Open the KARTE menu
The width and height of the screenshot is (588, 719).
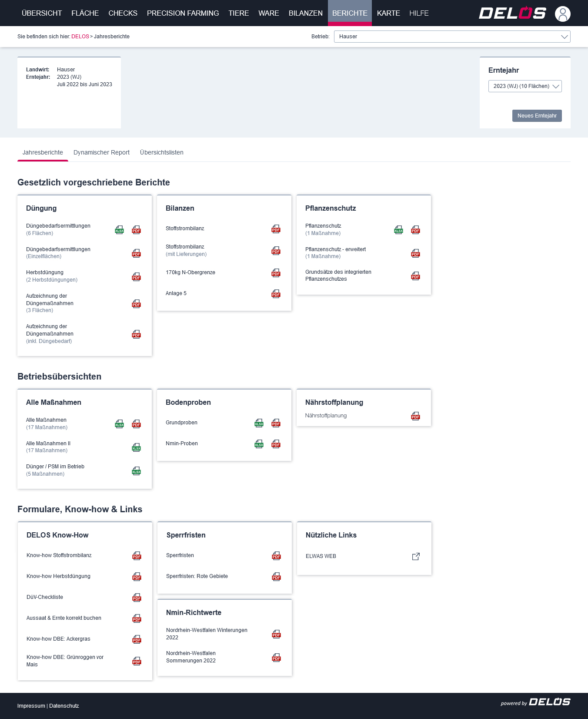pos(388,13)
